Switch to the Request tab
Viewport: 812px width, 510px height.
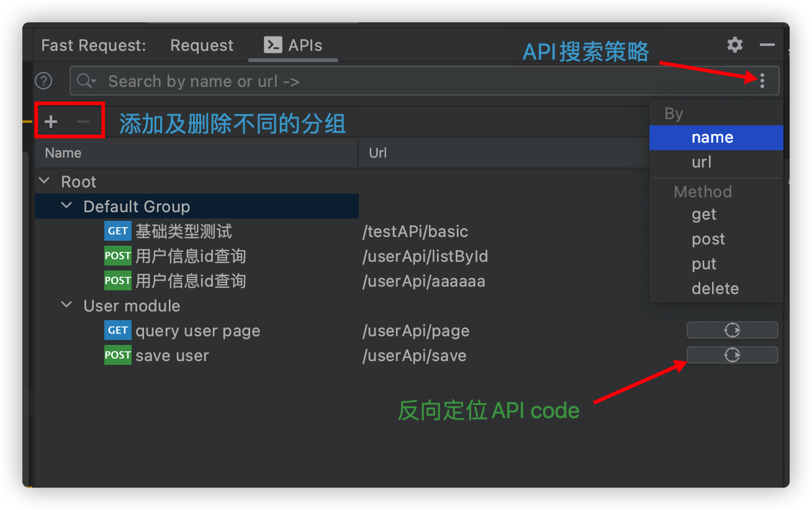pyautogui.click(x=202, y=45)
